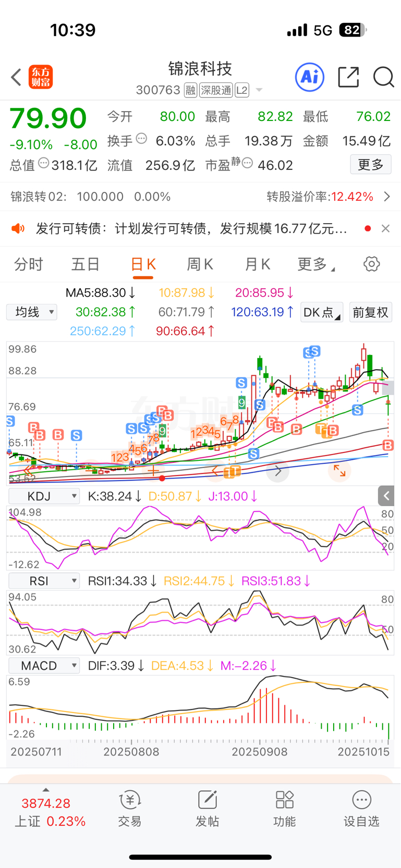Tap the 深股通 badge
The image size is (401, 868).
[x=216, y=91]
